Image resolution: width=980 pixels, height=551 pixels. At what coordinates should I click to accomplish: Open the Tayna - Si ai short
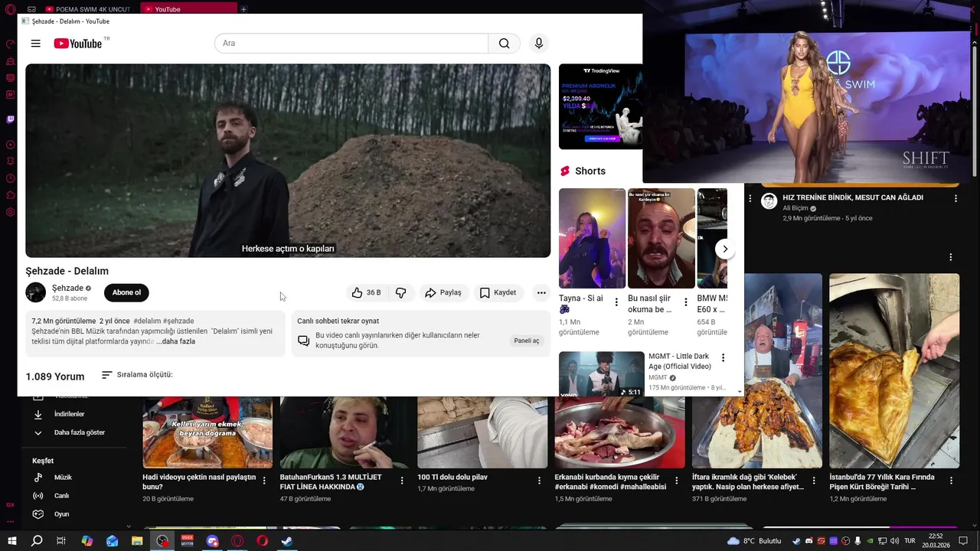coord(592,238)
